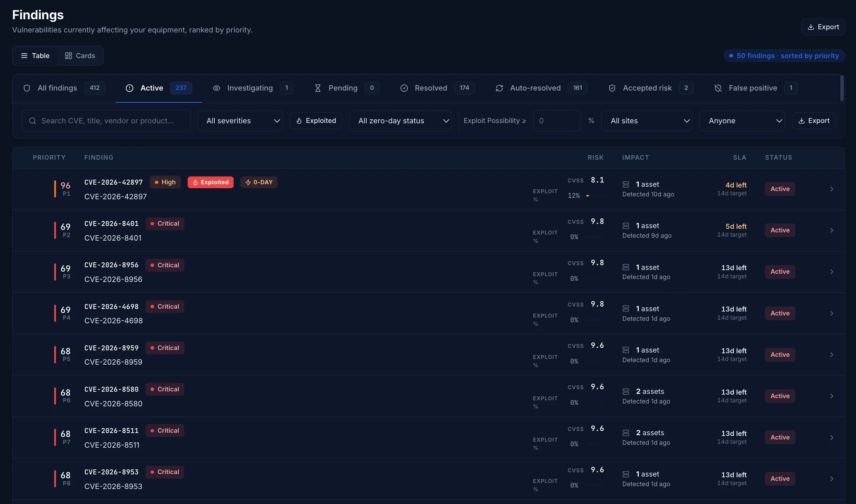Focus the Search CVE, title, vendor field
The image size is (856, 504).
pos(106,121)
